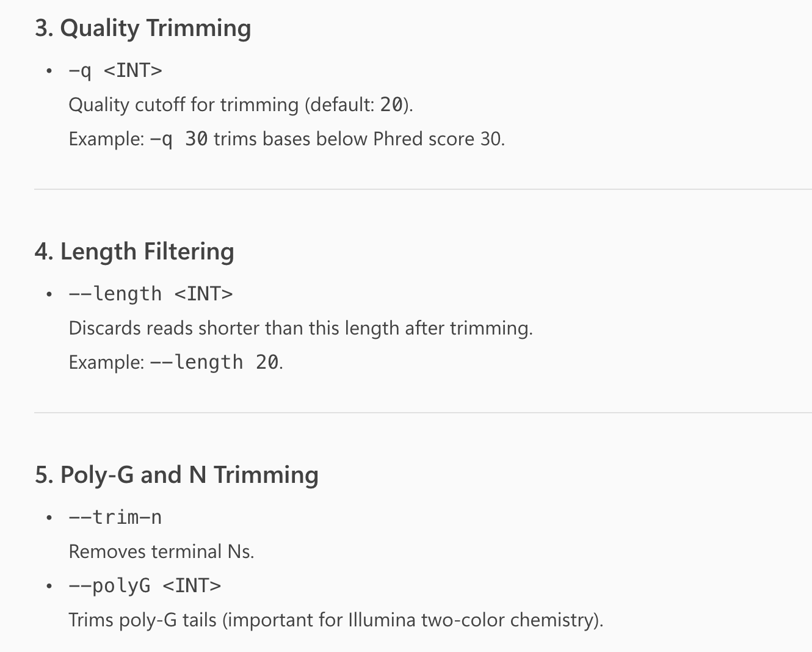The image size is (812, 652).
Task: Click the default value "20" code text
Action: pyautogui.click(x=391, y=105)
